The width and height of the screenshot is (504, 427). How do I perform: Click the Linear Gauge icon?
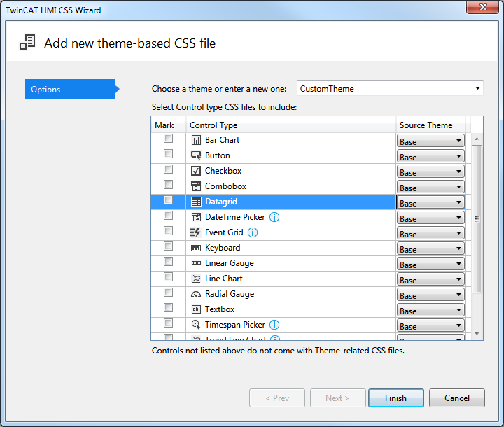pos(196,263)
